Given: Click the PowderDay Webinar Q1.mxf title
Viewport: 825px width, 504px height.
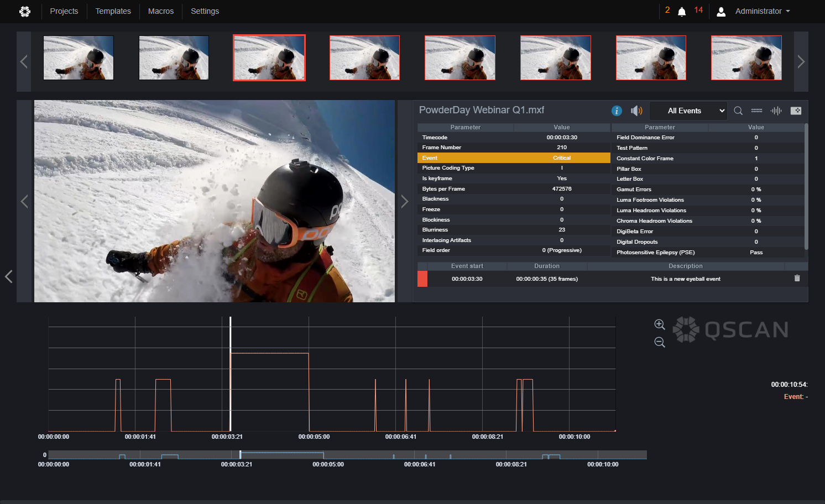Looking at the screenshot, I should [x=482, y=110].
